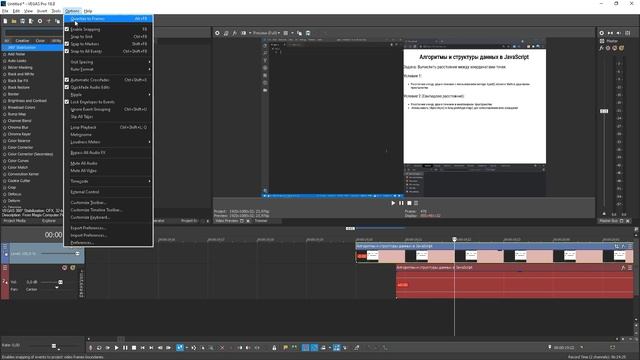Uncheck Enable Snapping in the Options menu

click(108, 29)
